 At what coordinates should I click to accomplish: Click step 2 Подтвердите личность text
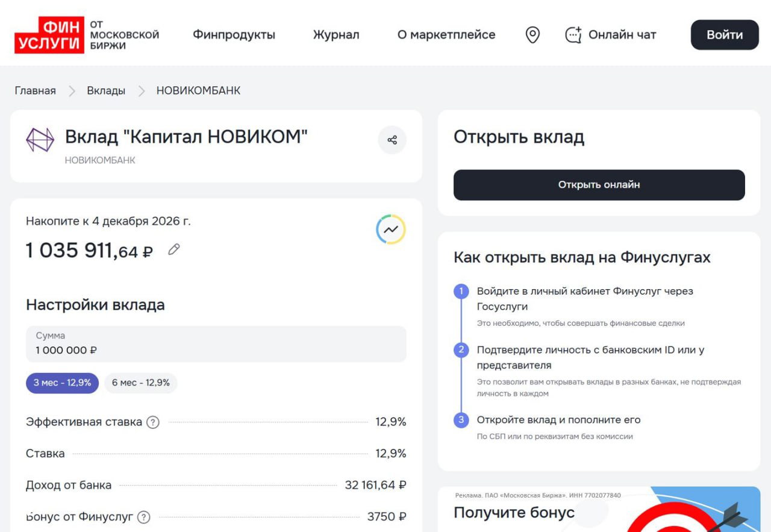[x=590, y=357]
